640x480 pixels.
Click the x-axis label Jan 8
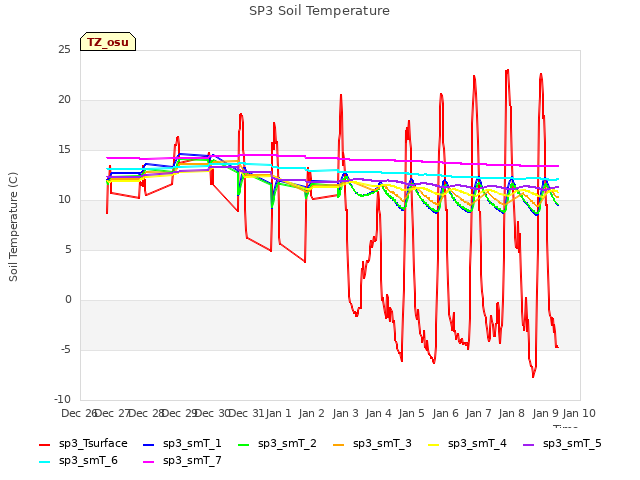tap(511, 413)
